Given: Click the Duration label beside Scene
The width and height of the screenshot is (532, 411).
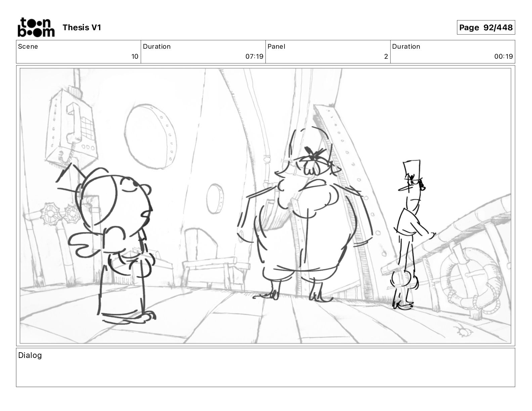Looking at the screenshot, I should coord(157,47).
